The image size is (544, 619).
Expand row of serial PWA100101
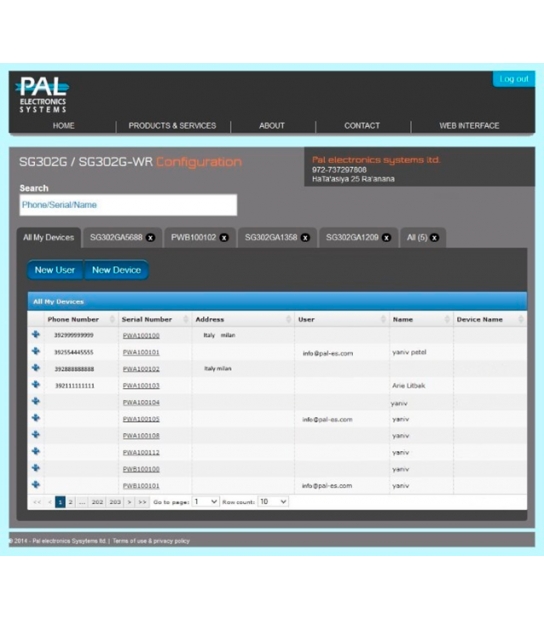click(x=36, y=351)
